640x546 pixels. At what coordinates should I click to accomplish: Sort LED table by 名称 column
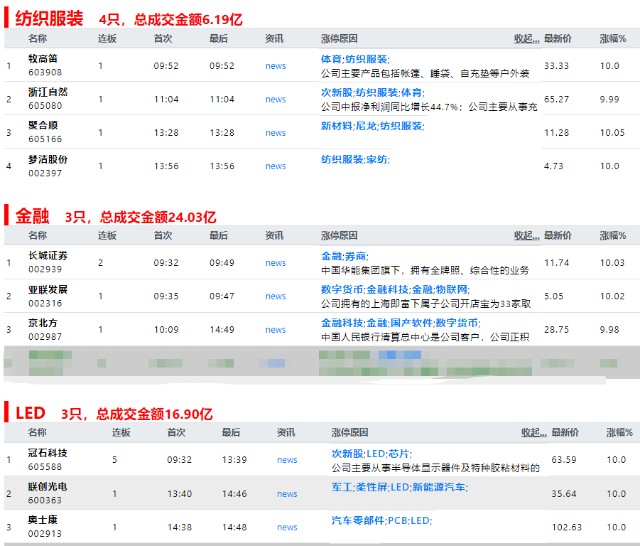[38, 433]
